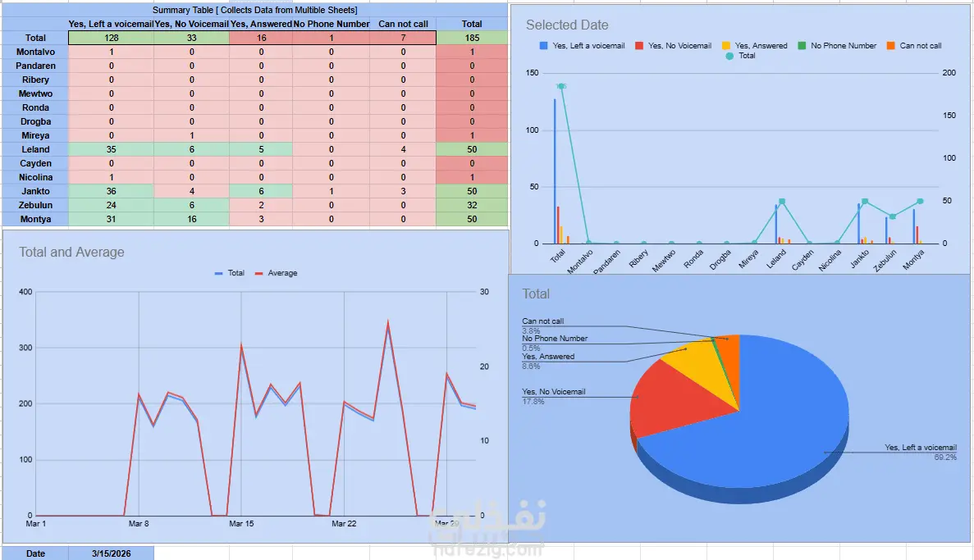974x560 pixels.
Task: Click green 'No Phone Number' legend swatch
Action: pos(802,46)
